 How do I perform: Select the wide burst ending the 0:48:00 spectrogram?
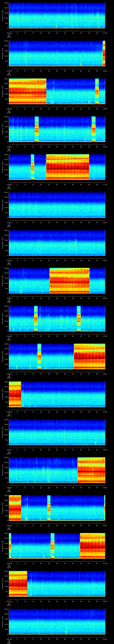(91, 470)
